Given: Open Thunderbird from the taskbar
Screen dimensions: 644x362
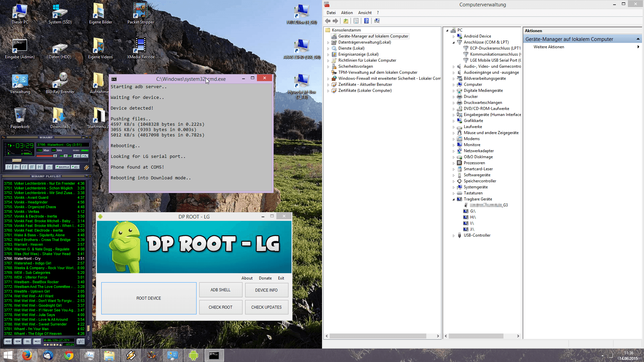Looking at the screenshot, I should pos(48,355).
